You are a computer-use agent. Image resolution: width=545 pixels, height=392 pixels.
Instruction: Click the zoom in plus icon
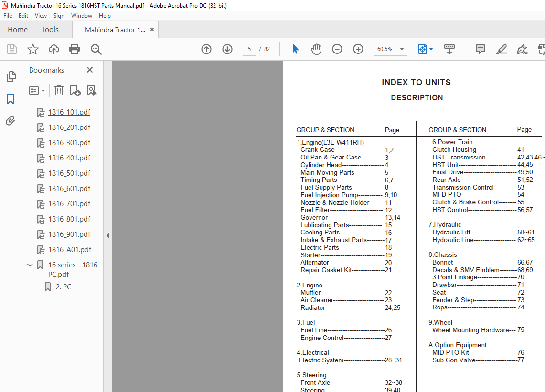[358, 49]
